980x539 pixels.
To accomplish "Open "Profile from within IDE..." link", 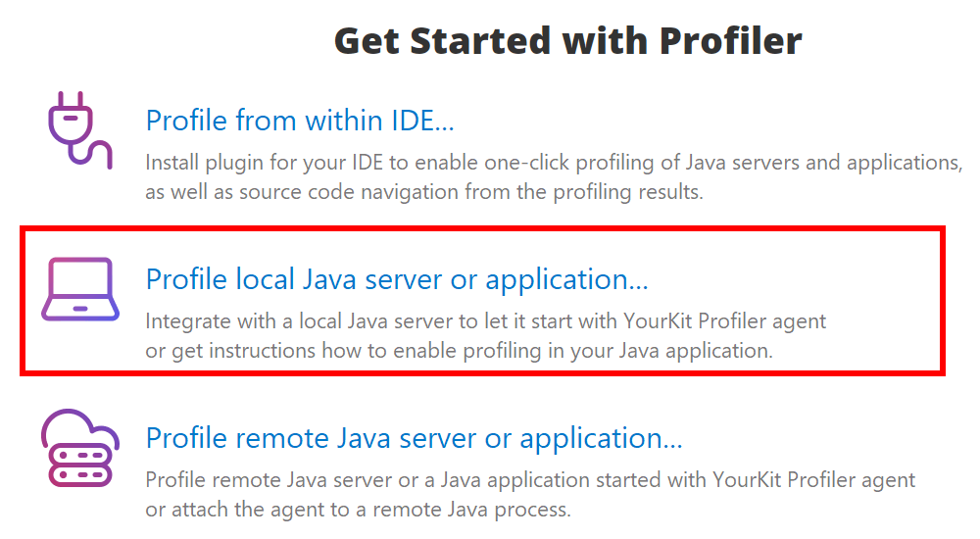I will [x=300, y=121].
